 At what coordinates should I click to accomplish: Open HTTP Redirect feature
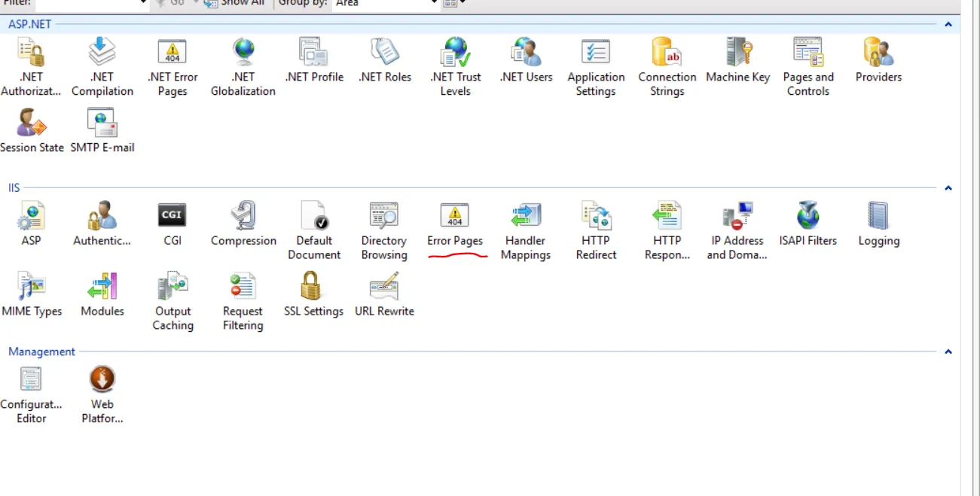tap(596, 231)
